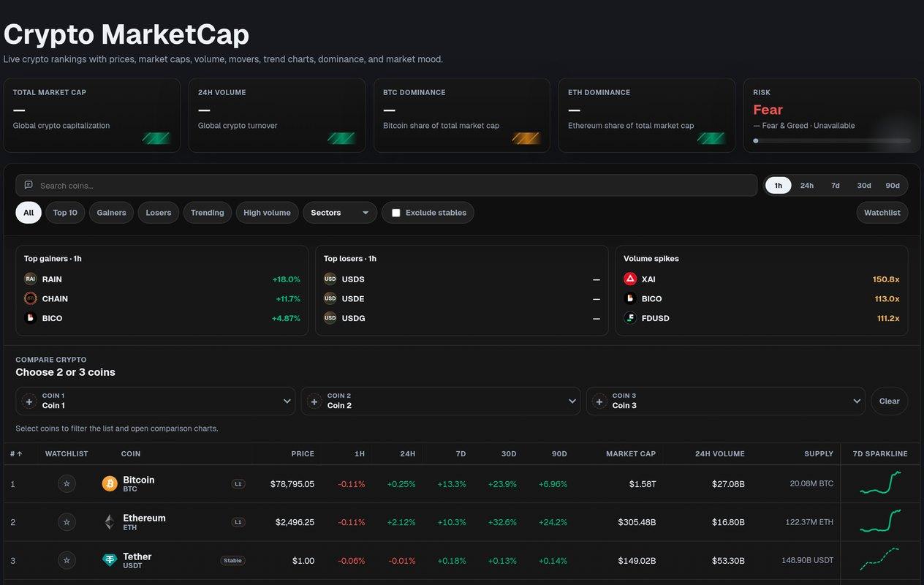
Task: Click the USDG icon in Top losers
Action: tap(330, 318)
